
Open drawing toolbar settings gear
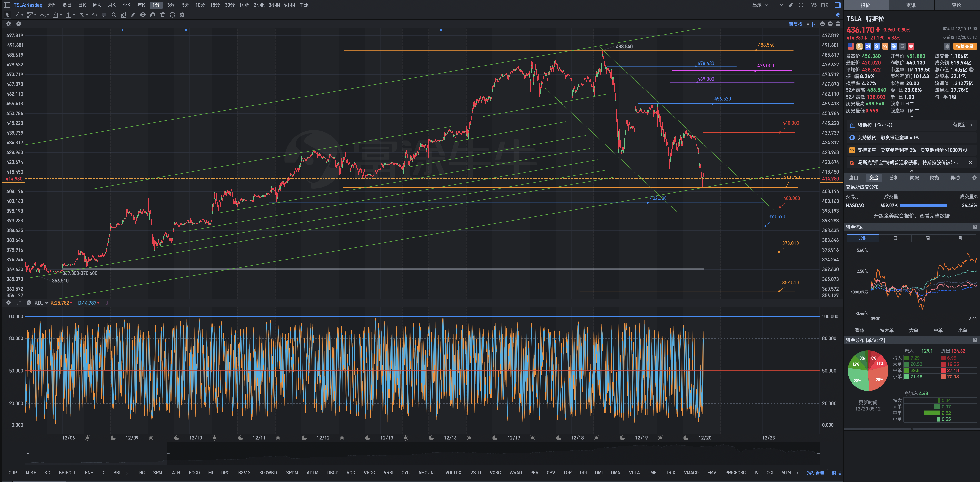(x=182, y=15)
